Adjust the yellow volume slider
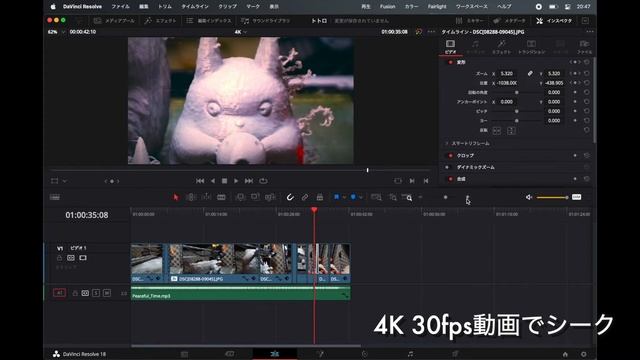640x360 pixels. coord(552,198)
